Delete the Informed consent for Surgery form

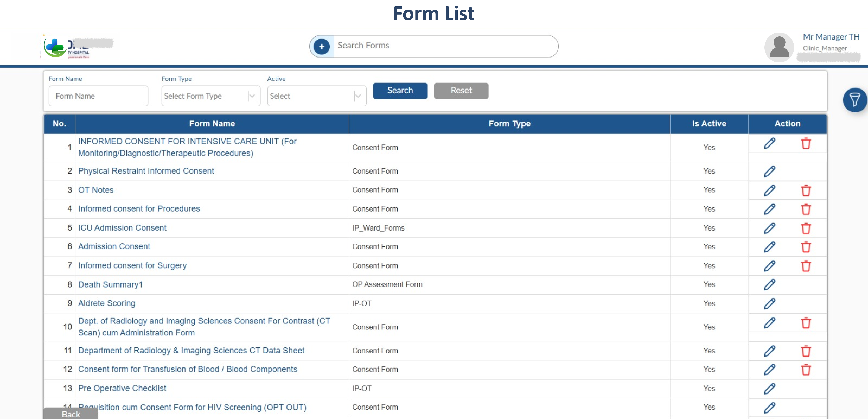pyautogui.click(x=806, y=266)
